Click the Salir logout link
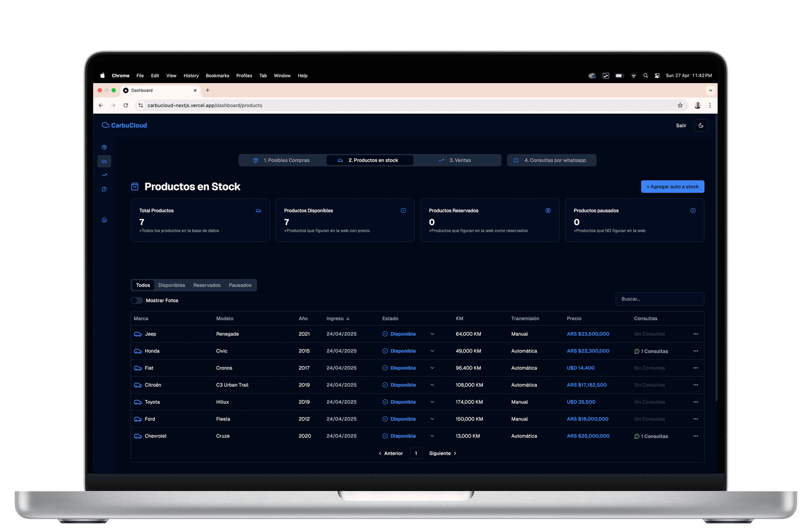 click(681, 126)
